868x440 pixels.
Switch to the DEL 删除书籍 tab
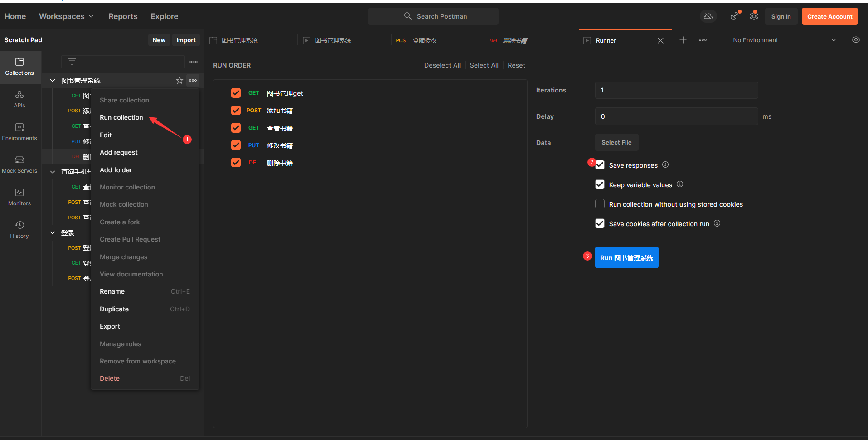click(x=531, y=40)
